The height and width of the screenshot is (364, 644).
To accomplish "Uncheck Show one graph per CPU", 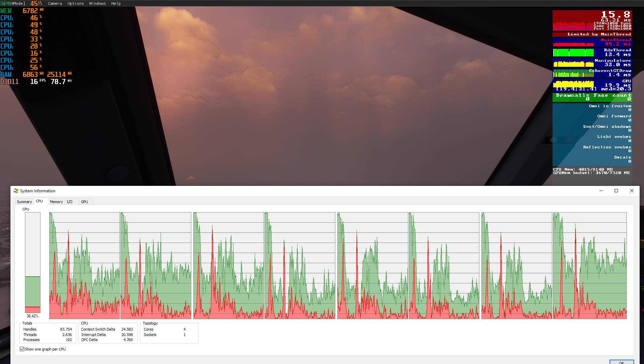I will pyautogui.click(x=22, y=349).
